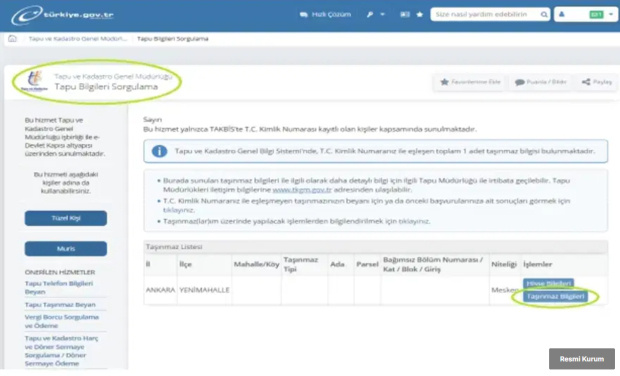The image size is (620, 376).
Task: Click the Mahalle/Köy column header
Action: pyautogui.click(x=256, y=264)
